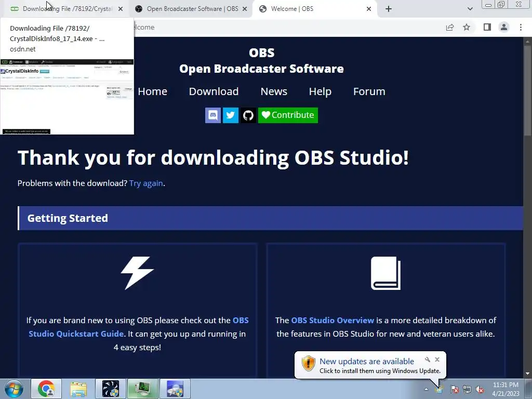Click the taskbar clock showing 11:31 PM

[506, 389]
